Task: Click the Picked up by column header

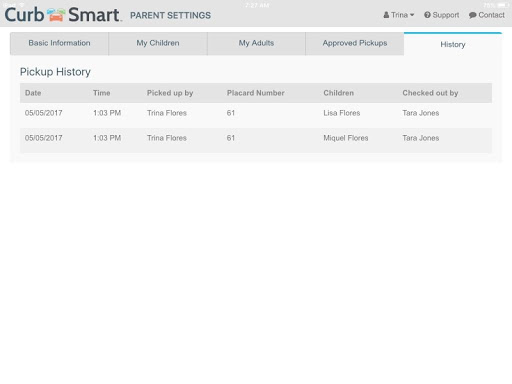Action: pos(170,93)
